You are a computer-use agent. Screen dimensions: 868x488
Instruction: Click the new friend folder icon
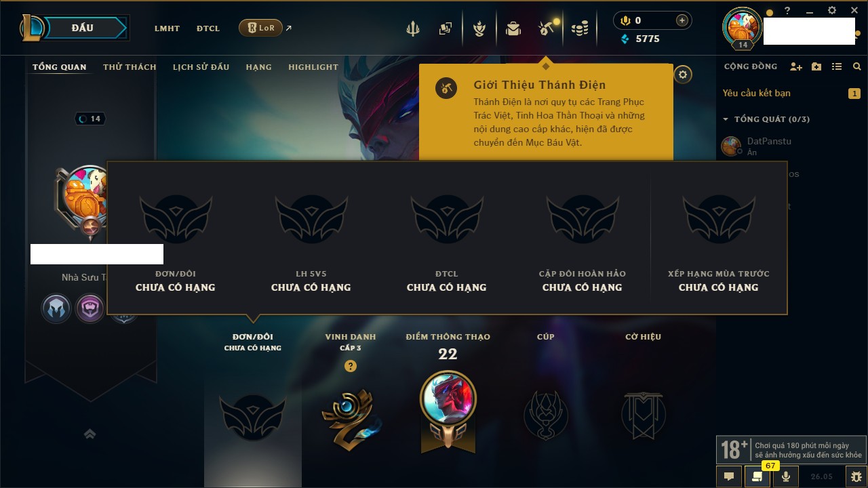[816, 66]
